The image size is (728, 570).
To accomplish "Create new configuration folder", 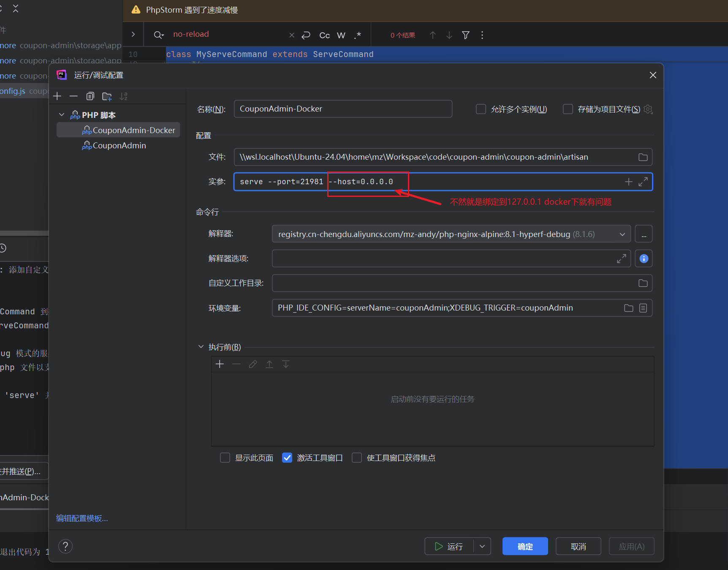I will [107, 96].
